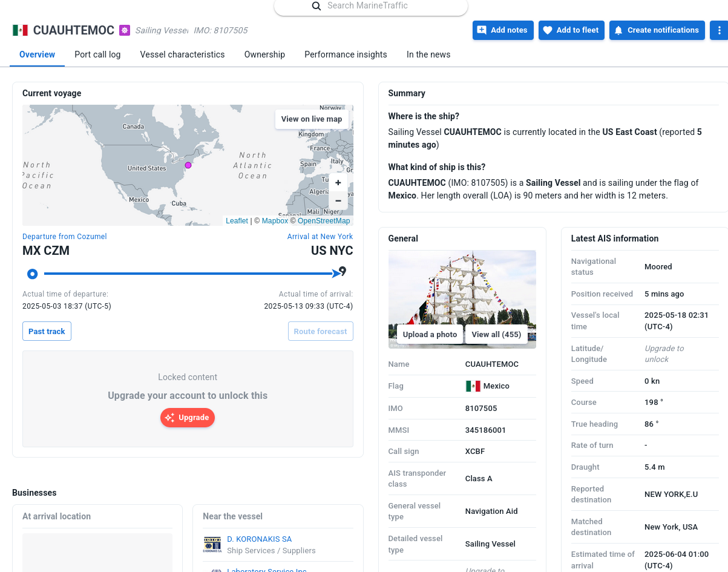
Task: Click the reported destination NEW YORK,E.U
Action: [x=671, y=495]
